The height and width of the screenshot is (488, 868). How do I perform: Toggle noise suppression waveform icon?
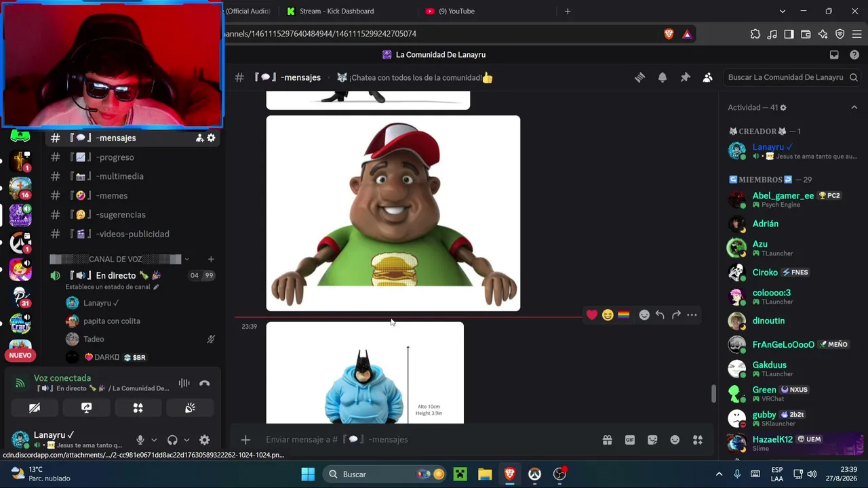pyautogui.click(x=184, y=383)
